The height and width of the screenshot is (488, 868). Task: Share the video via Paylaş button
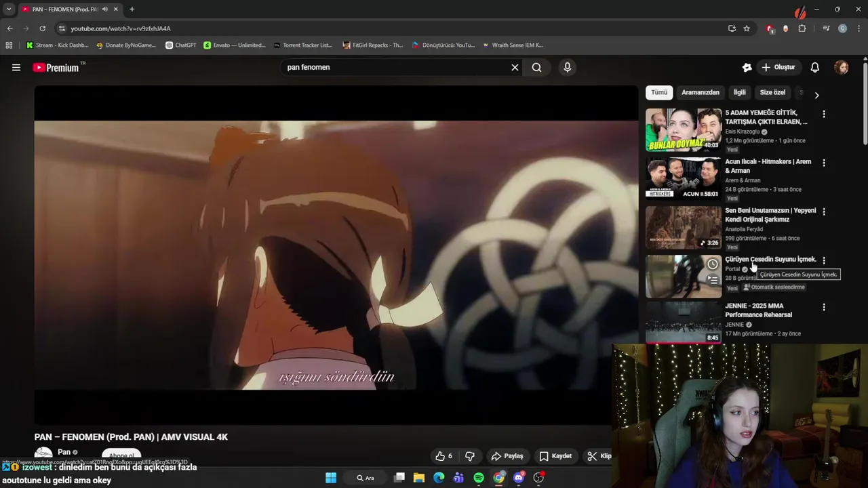pyautogui.click(x=507, y=456)
